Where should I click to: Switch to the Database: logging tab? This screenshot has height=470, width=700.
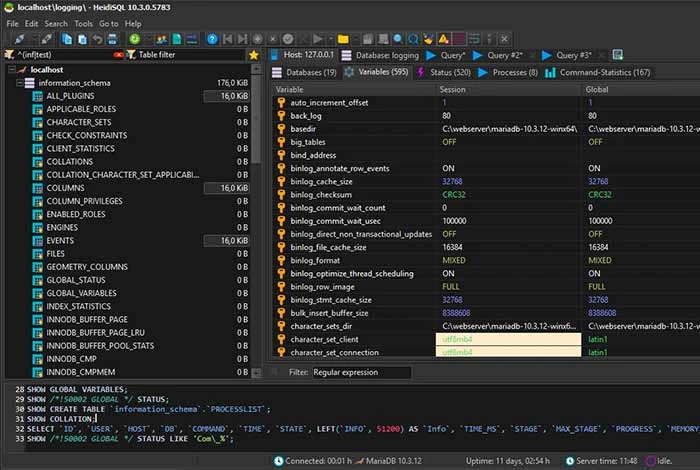[x=380, y=55]
